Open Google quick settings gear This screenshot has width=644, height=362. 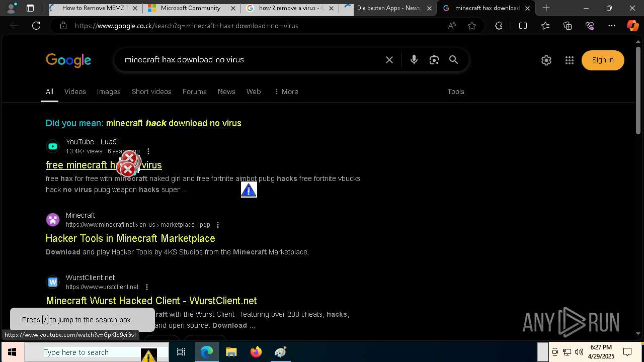pyautogui.click(x=546, y=60)
